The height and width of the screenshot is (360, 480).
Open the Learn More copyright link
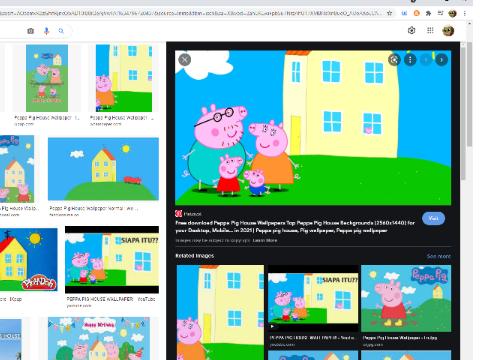265,240
